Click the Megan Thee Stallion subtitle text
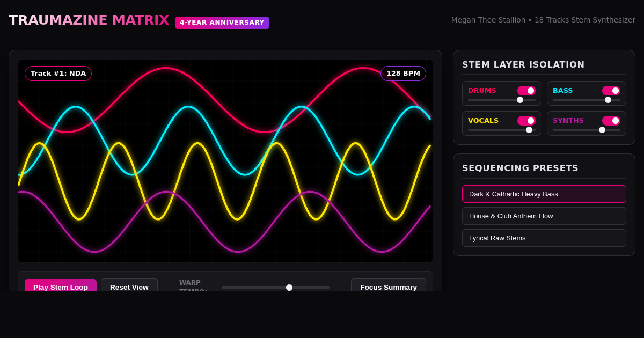Viewport: 644px width, 338px height. [543, 20]
